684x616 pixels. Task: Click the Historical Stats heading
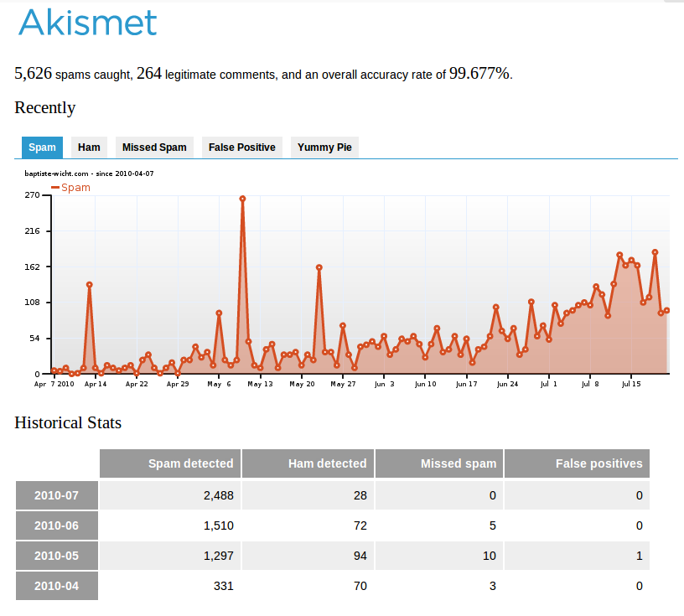pos(68,422)
